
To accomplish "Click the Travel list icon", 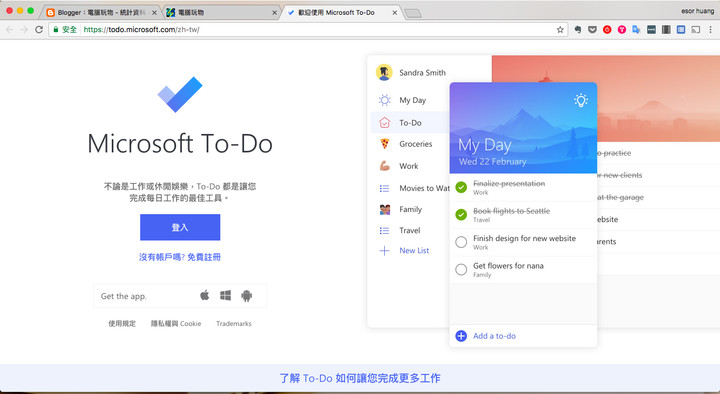I will [x=385, y=231].
